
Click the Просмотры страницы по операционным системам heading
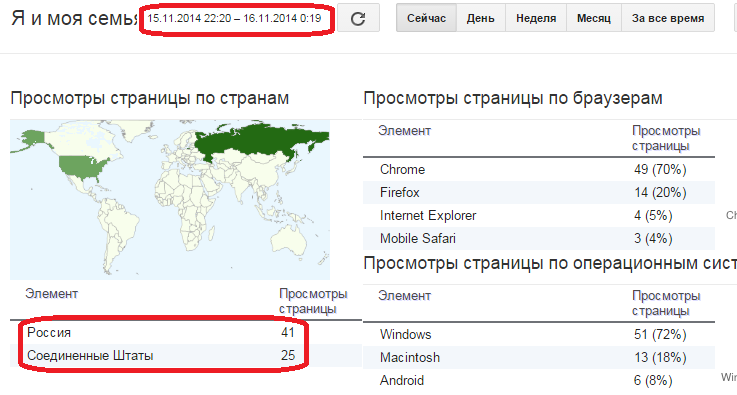[x=550, y=263]
